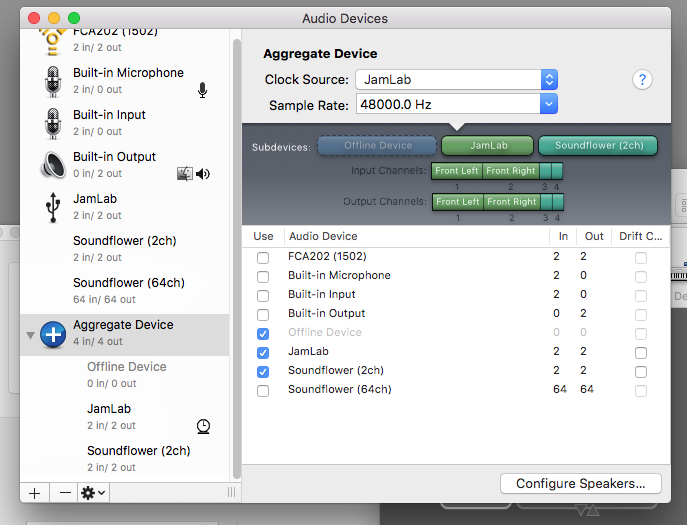Click the default input microphone badge
Viewport: 687px width, 525px height.
click(x=202, y=90)
